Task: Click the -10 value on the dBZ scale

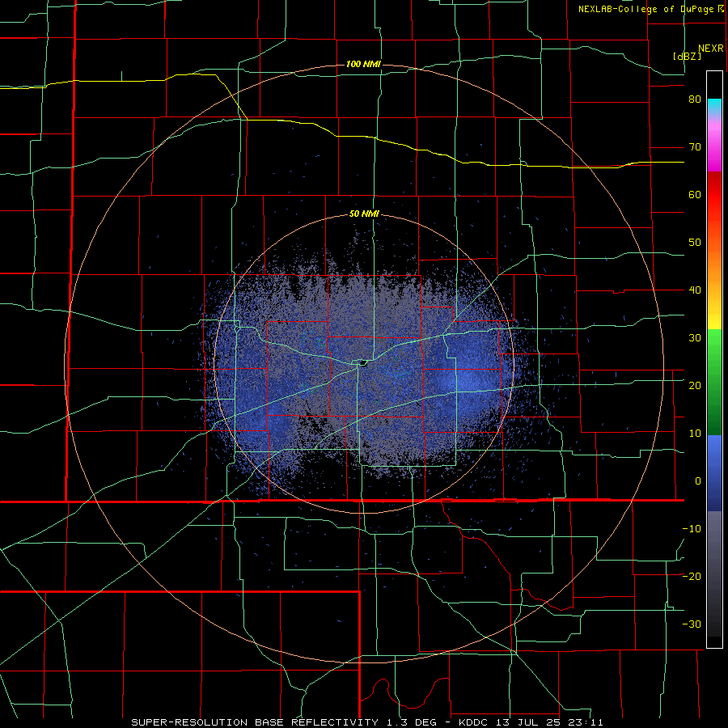Action: tap(692, 528)
